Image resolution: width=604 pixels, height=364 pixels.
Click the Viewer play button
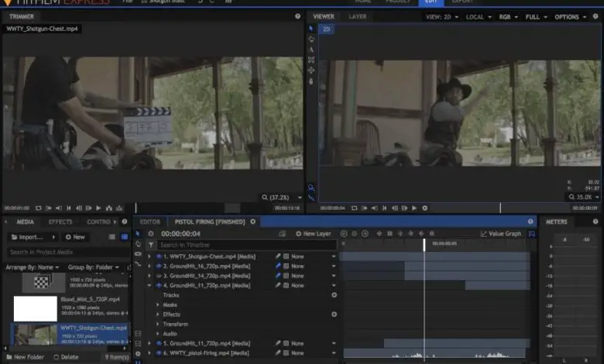click(x=414, y=208)
